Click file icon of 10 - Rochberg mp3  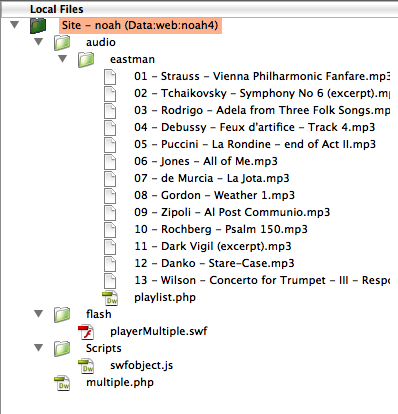point(110,230)
